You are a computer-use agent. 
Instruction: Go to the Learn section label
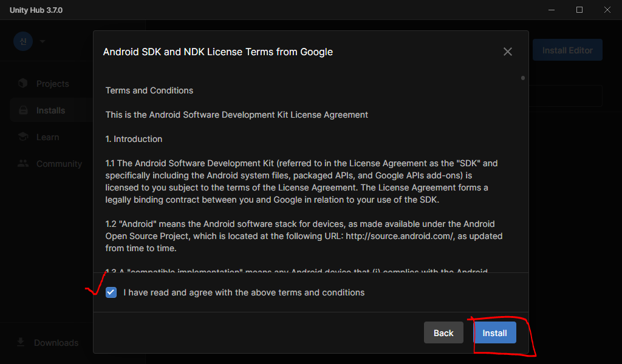47,137
